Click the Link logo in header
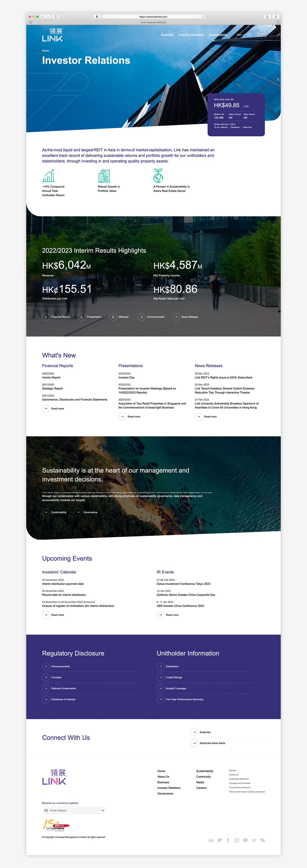Screen dimensions: 307x868 point(52,35)
